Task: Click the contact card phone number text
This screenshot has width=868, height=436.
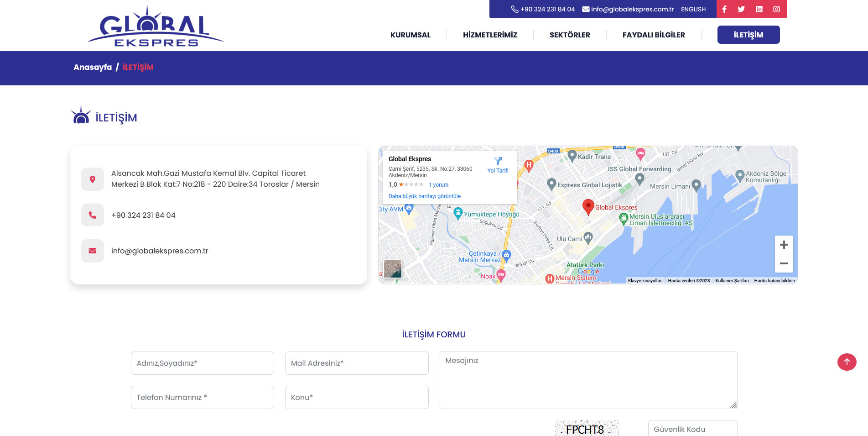Action: coord(143,215)
